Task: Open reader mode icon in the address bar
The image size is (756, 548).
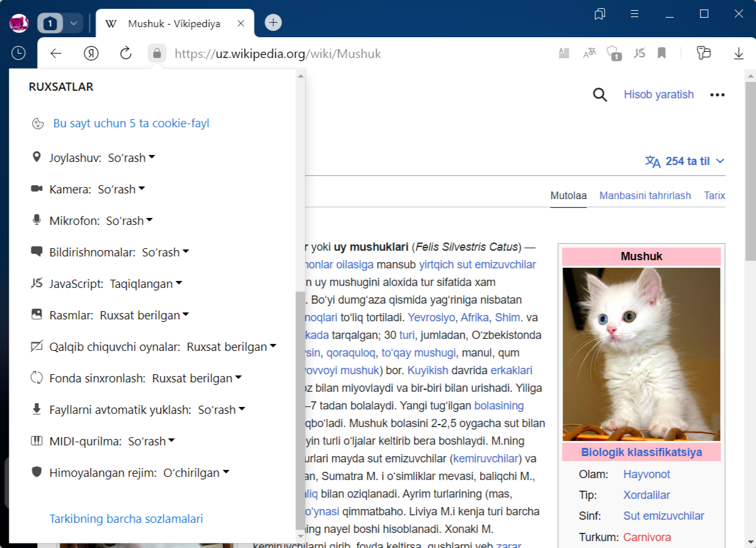Action: pos(564,54)
